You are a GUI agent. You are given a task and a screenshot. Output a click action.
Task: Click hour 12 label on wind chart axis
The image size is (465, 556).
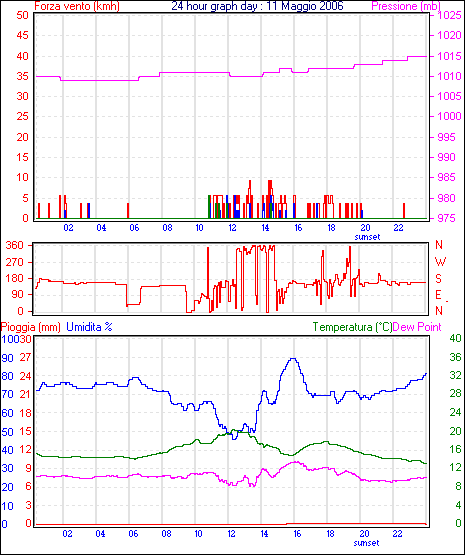pyautogui.click(x=232, y=228)
